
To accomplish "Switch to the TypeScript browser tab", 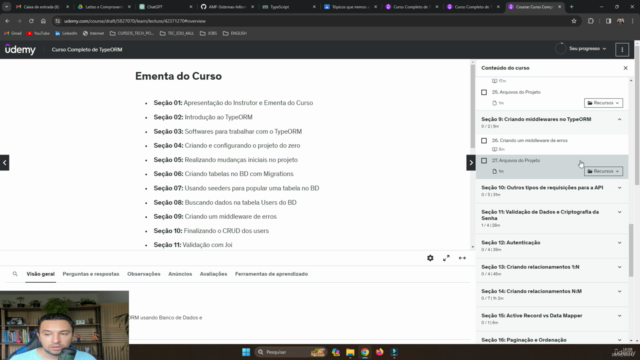I will click(x=288, y=7).
